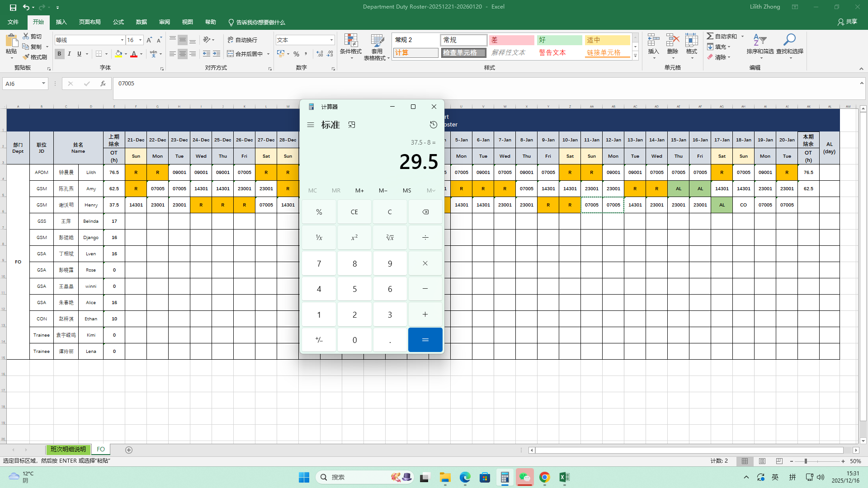The image size is (868, 488).
Task: Open the 公式 ribbon tab
Action: coord(118,22)
